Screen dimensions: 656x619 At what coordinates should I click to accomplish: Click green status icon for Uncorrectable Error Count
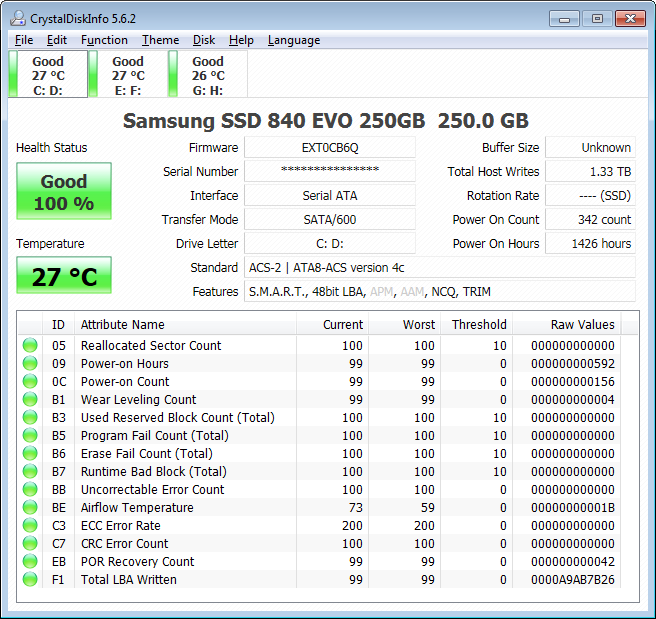(30, 489)
